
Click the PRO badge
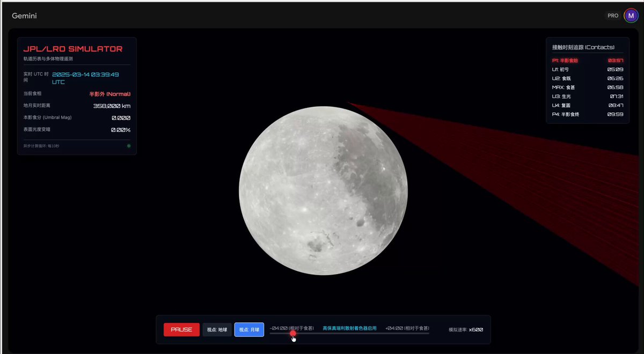[x=613, y=16]
